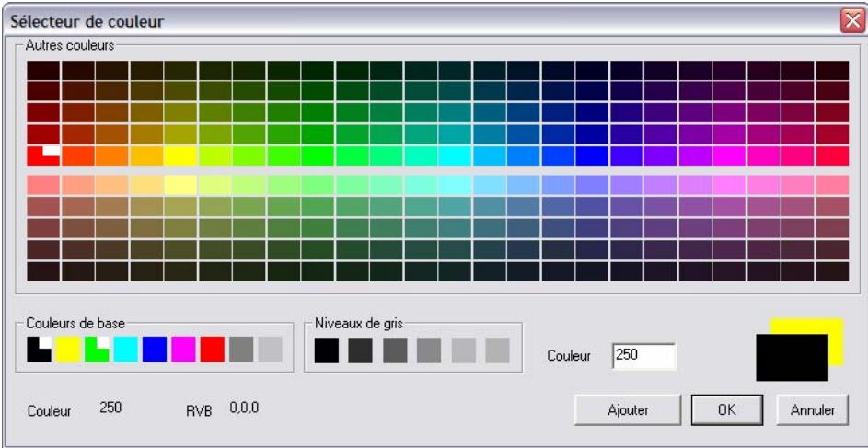
Task: Select red in Couleurs de base
Action: tap(213, 350)
